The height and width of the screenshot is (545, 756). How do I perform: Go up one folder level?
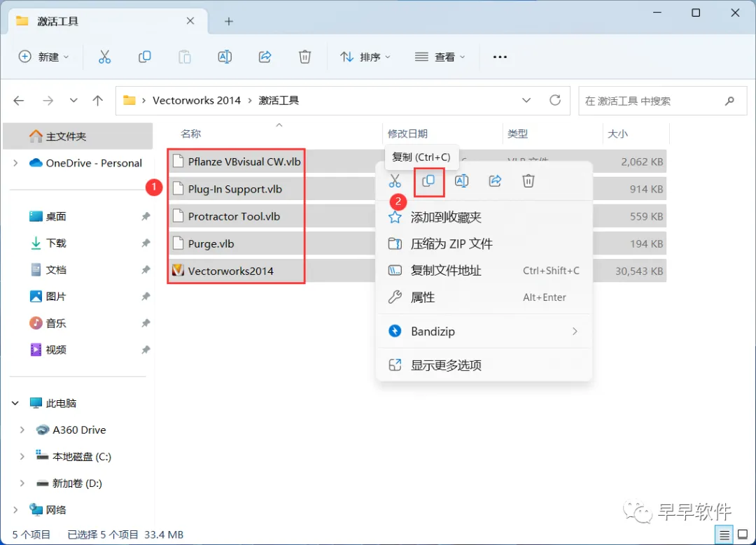click(x=98, y=101)
